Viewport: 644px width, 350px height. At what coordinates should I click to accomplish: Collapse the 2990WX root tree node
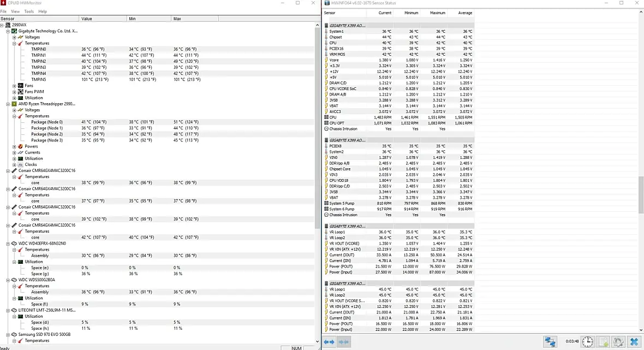tap(2, 25)
